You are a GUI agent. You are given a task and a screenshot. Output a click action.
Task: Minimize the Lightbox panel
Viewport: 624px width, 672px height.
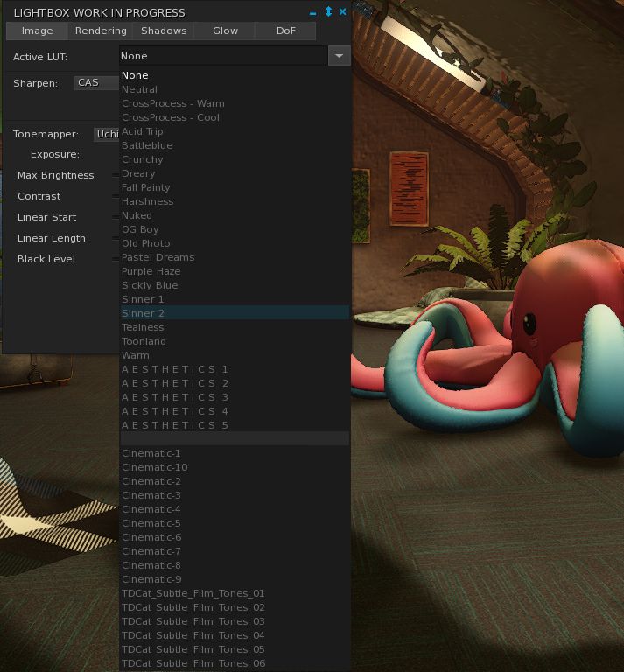click(312, 13)
